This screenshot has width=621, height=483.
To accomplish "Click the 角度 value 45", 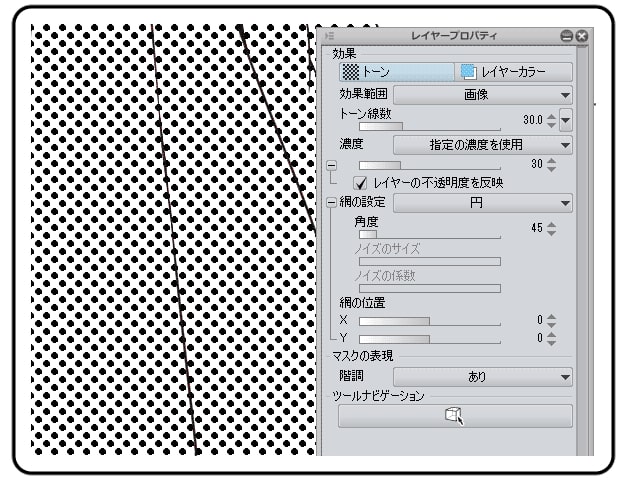I will tap(537, 228).
